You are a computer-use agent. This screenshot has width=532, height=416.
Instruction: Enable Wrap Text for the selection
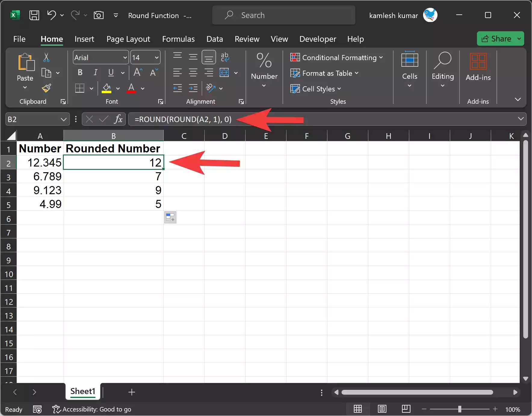click(x=225, y=57)
